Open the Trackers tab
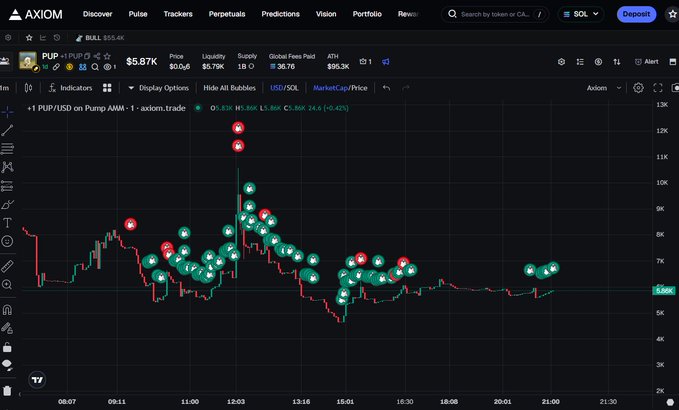The image size is (679, 410). pos(178,14)
